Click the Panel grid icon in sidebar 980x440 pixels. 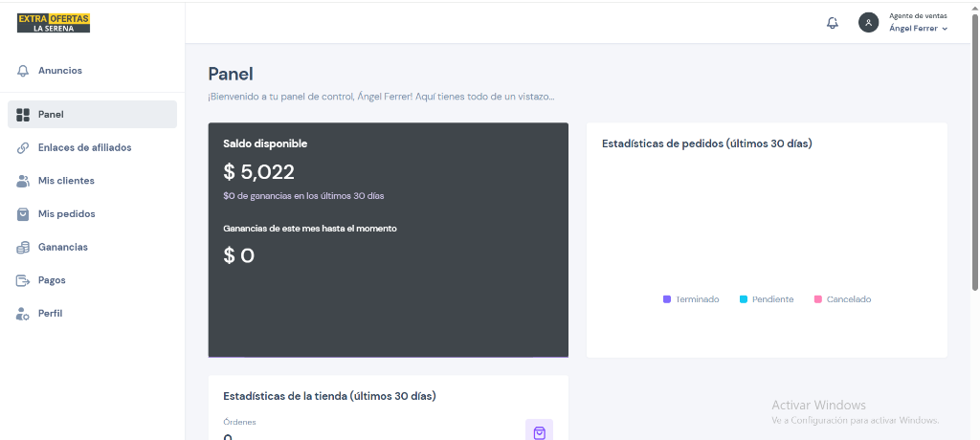(x=23, y=115)
